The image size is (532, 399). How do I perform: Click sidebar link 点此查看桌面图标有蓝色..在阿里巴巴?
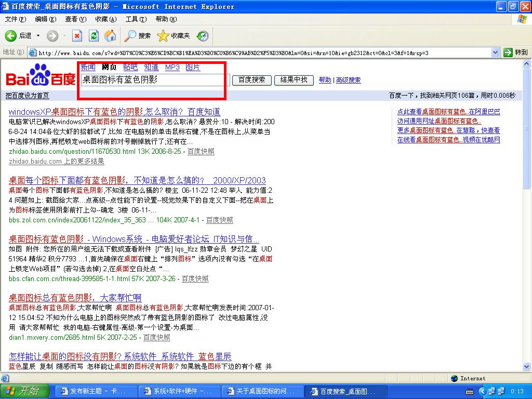click(x=448, y=112)
